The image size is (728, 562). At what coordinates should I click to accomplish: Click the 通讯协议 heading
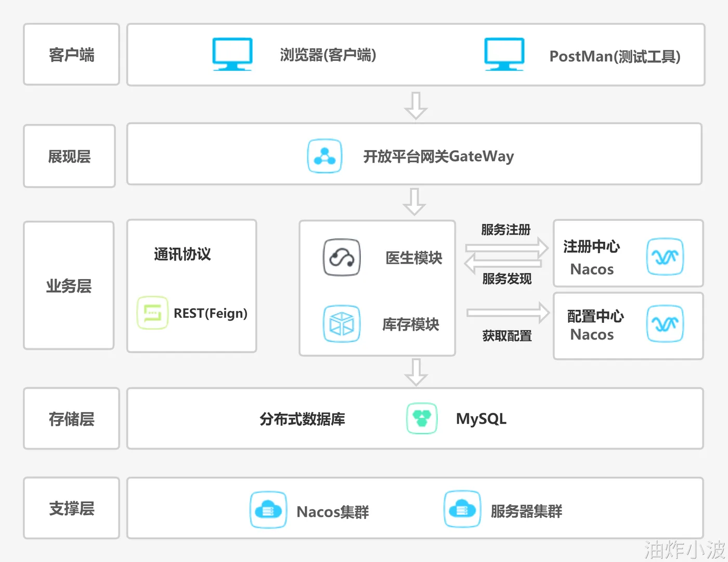coord(183,254)
